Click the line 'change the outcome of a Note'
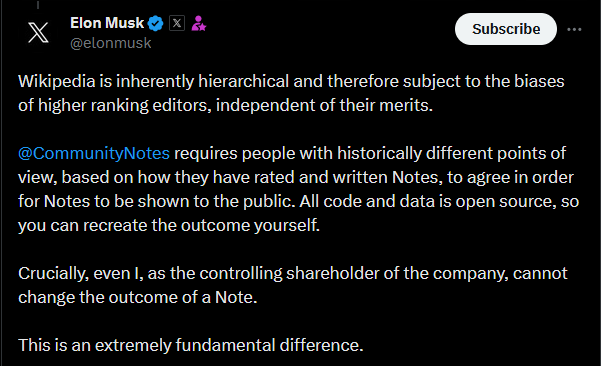601x366 pixels. tap(138, 297)
